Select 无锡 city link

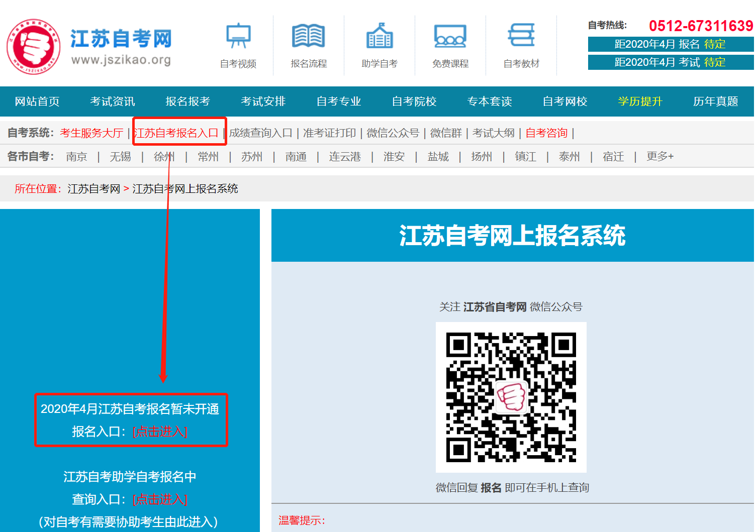pyautogui.click(x=121, y=157)
